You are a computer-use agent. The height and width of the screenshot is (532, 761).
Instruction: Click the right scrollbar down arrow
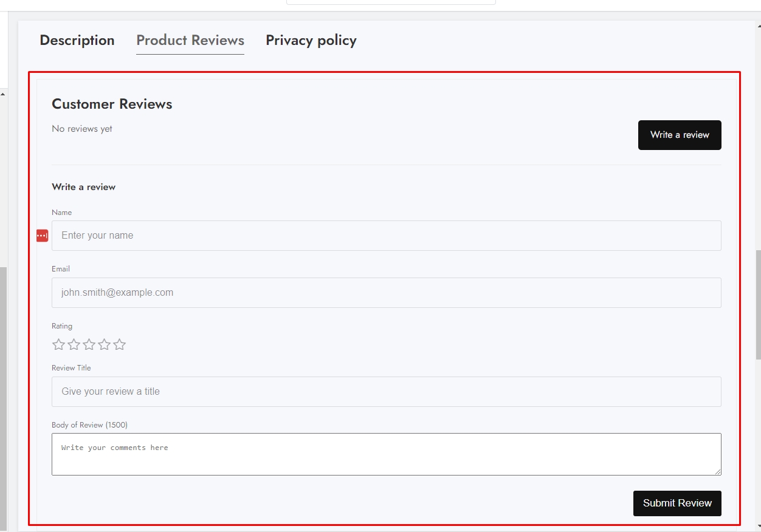757,526
